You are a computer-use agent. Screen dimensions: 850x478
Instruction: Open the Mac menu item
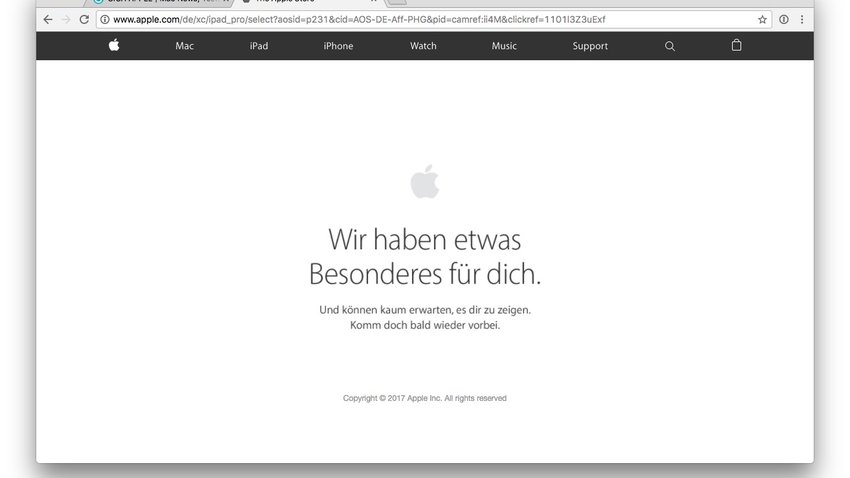click(x=184, y=46)
